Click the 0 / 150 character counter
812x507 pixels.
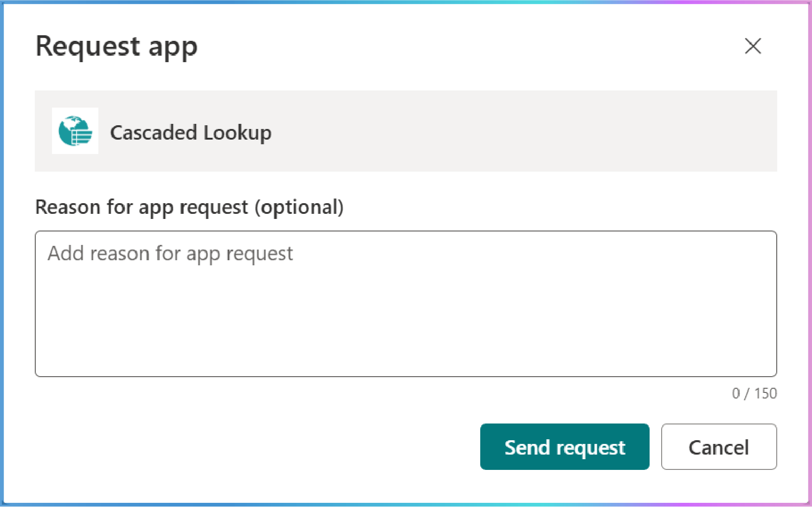[754, 393]
